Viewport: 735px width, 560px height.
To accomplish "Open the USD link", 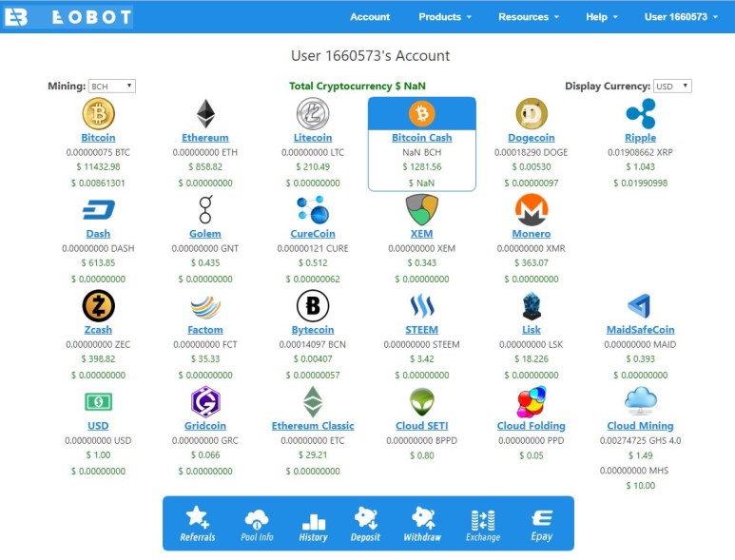I will (98, 426).
